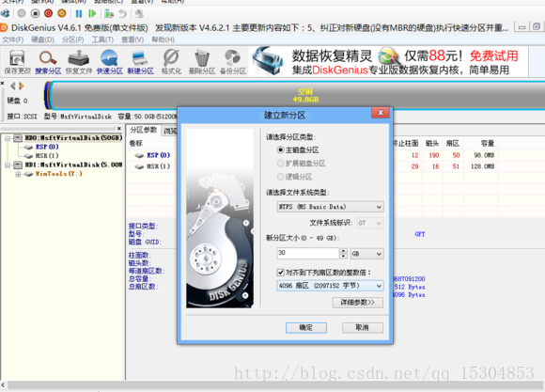The image size is (545, 392).
Task: Select 主磁盘分区 primary partition radio button
Action: coord(280,149)
